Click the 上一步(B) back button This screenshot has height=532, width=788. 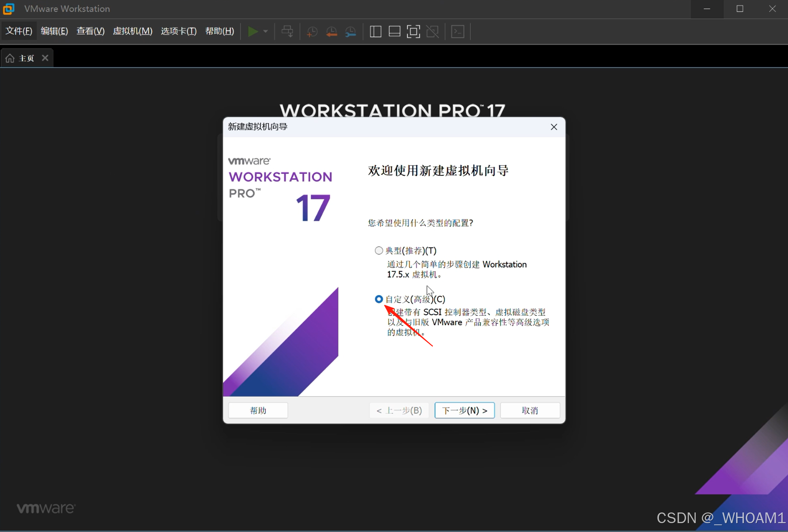point(399,411)
